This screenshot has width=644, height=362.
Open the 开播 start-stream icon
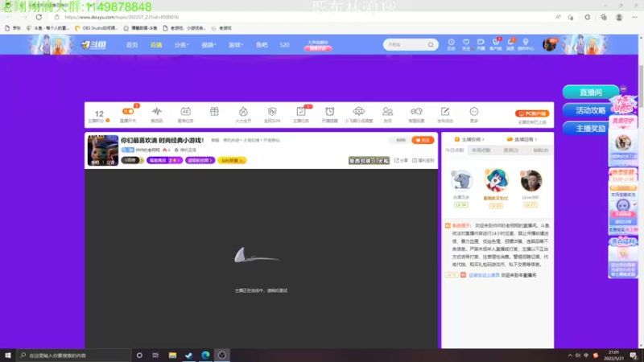[x=481, y=44]
